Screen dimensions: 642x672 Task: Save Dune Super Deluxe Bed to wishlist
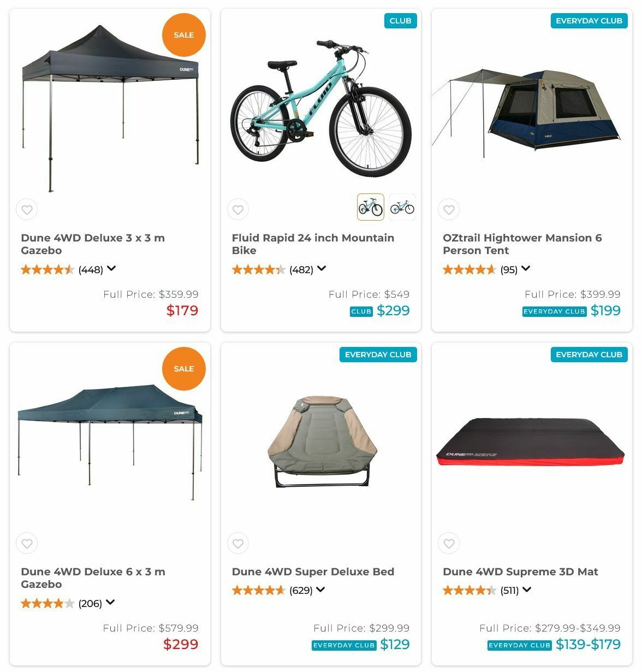click(x=238, y=544)
